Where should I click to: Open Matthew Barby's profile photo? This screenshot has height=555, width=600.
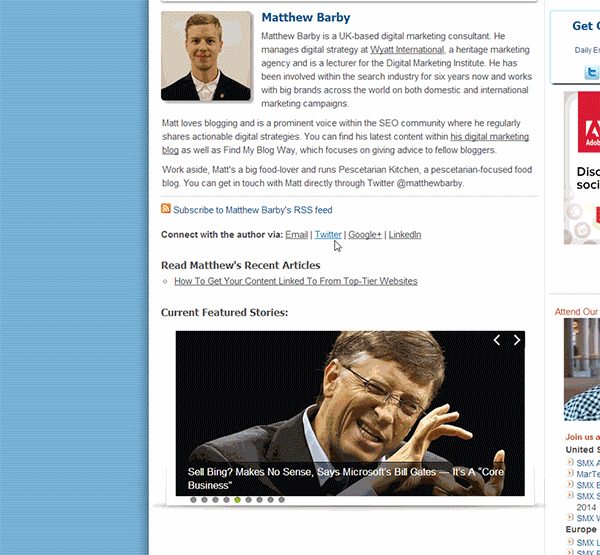206,56
